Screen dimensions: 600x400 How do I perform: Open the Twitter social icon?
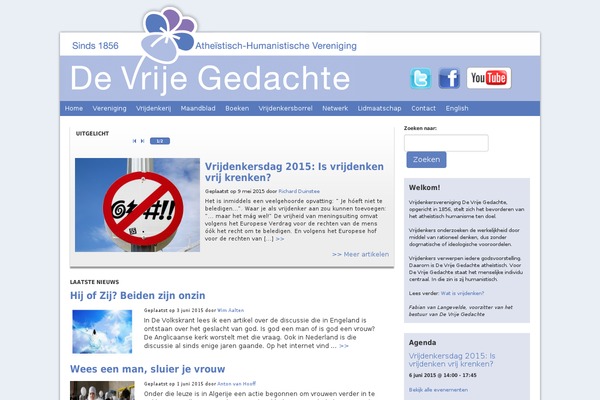(420, 78)
